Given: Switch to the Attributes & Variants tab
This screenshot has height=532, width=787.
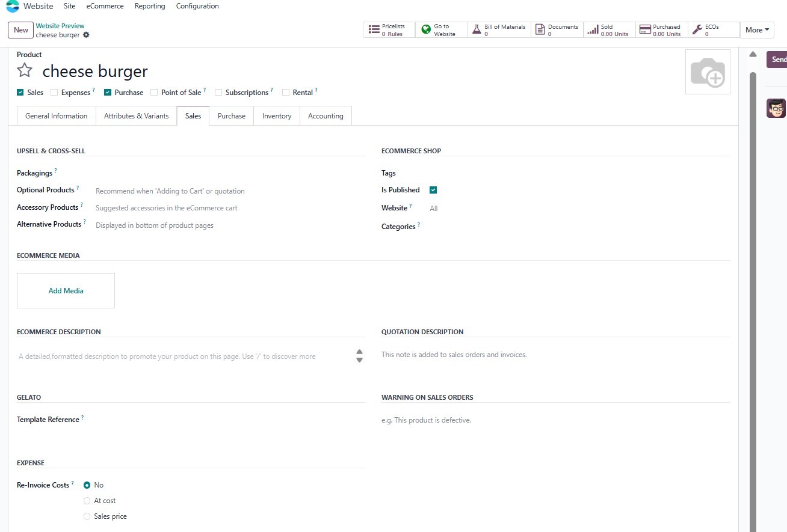Looking at the screenshot, I should [137, 116].
